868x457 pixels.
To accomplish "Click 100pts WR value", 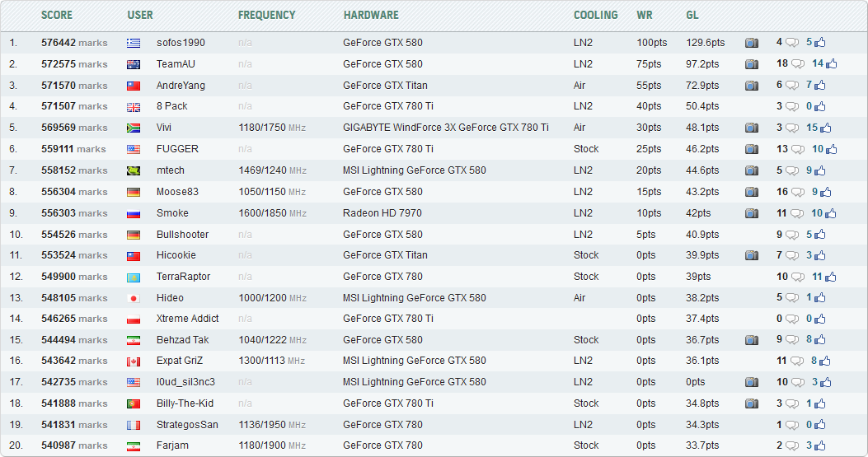I will pos(651,43).
